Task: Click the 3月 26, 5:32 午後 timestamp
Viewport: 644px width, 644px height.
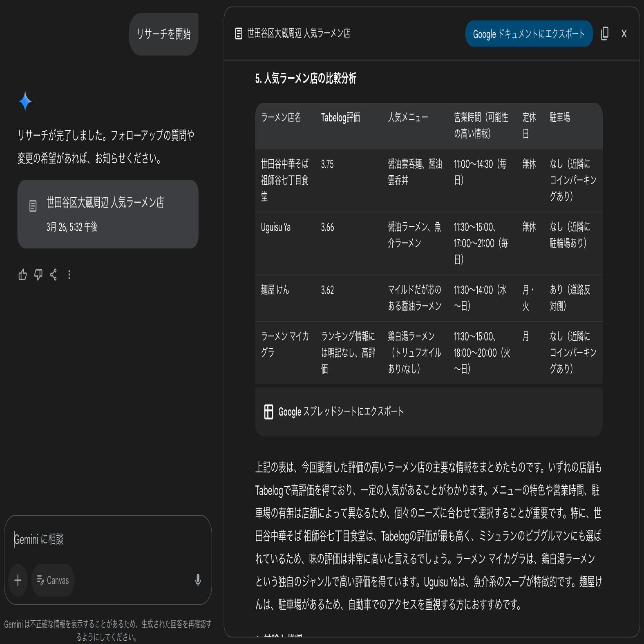Action: coord(72,227)
